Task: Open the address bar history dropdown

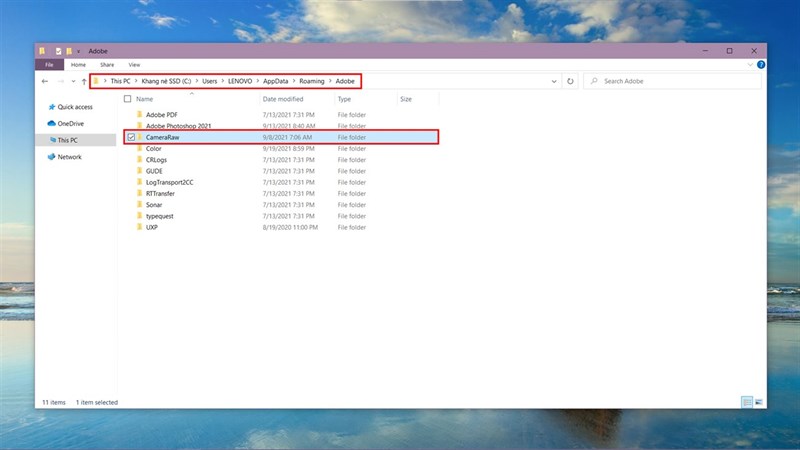Action: tap(554, 81)
